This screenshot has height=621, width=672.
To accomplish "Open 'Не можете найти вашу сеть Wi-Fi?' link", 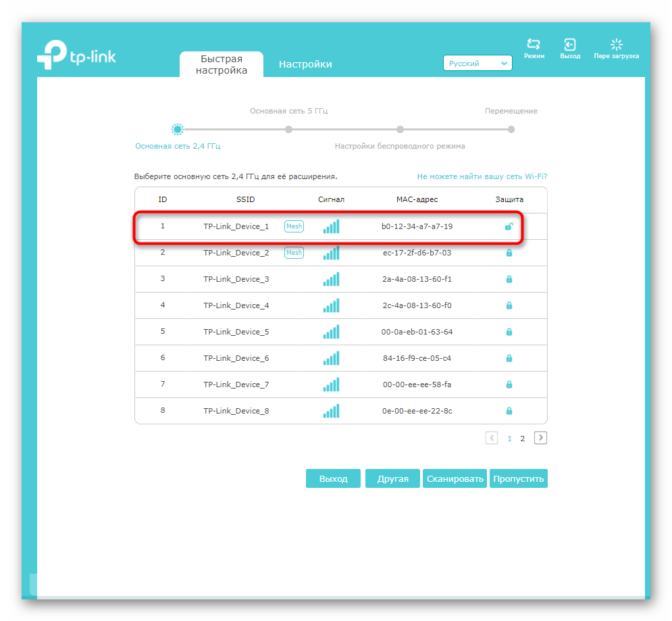I will (x=482, y=176).
